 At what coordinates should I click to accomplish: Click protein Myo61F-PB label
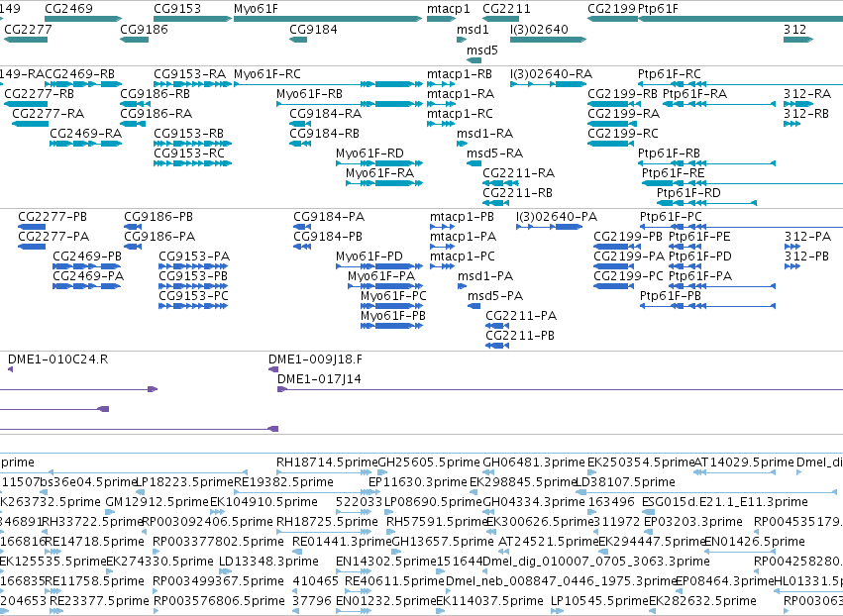(x=393, y=316)
